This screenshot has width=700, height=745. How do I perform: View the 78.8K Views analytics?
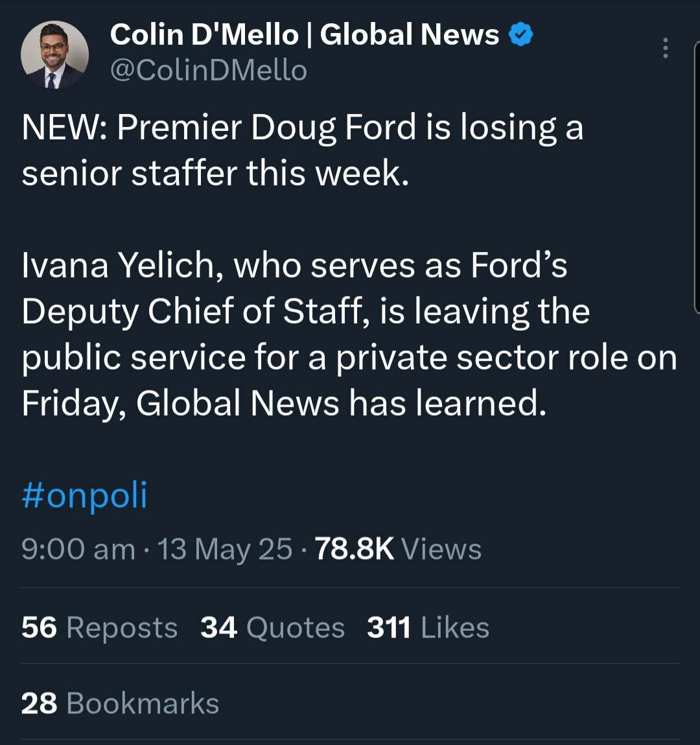(x=398, y=549)
